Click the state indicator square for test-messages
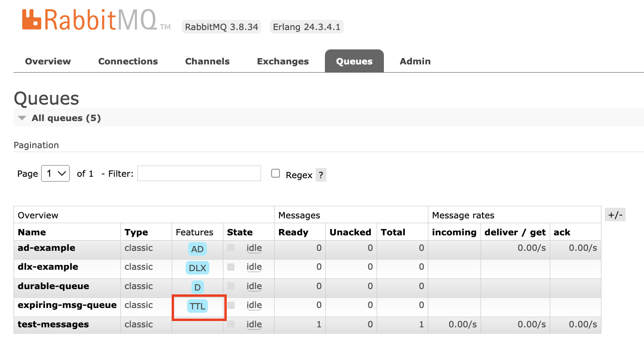 (231, 324)
